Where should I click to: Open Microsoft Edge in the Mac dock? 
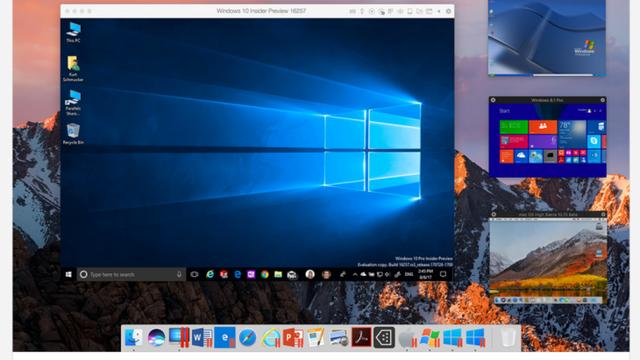coord(225,338)
